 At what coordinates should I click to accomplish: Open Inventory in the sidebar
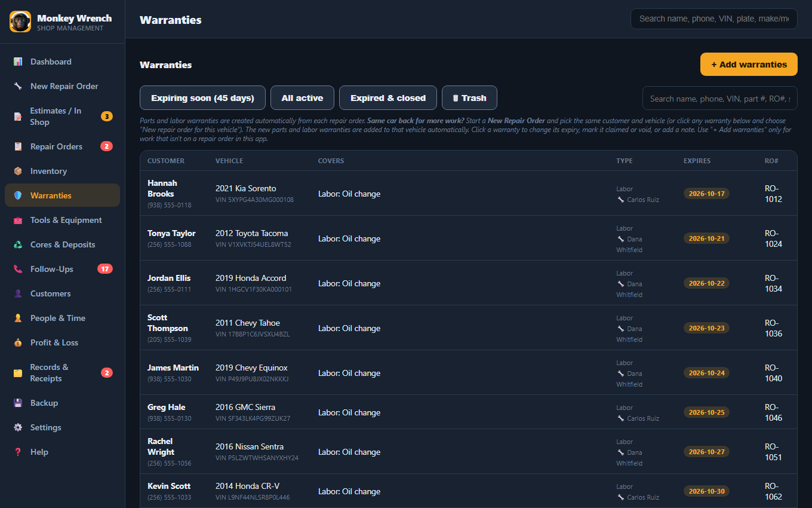click(x=62, y=171)
